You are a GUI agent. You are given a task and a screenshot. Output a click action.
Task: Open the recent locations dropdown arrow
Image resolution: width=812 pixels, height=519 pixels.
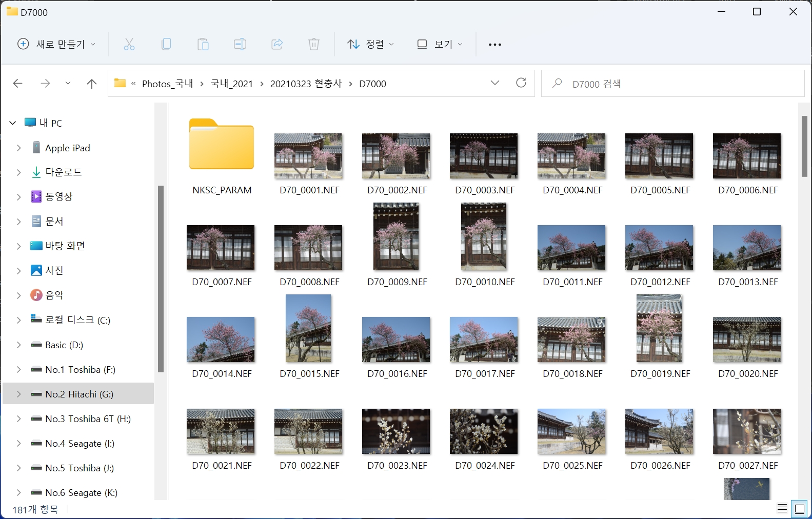[x=68, y=83]
